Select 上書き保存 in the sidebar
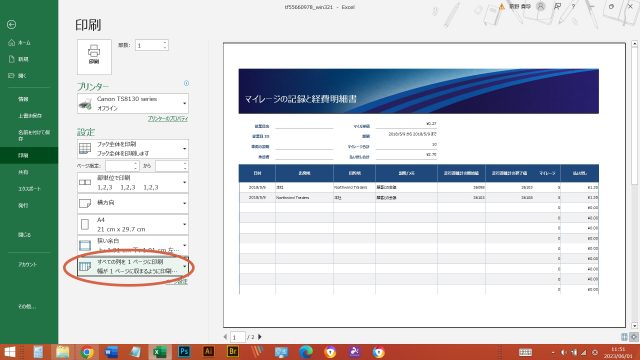The width and height of the screenshot is (640, 360). [x=29, y=116]
